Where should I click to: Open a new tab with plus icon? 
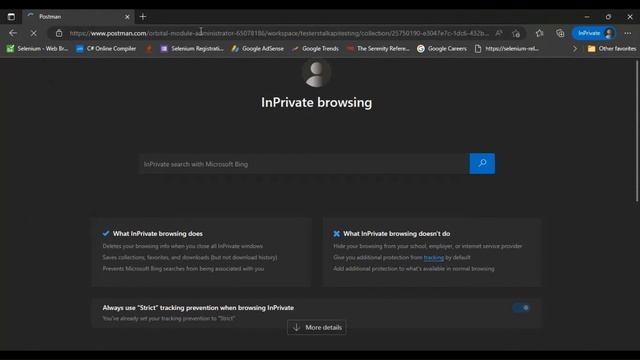click(143, 17)
